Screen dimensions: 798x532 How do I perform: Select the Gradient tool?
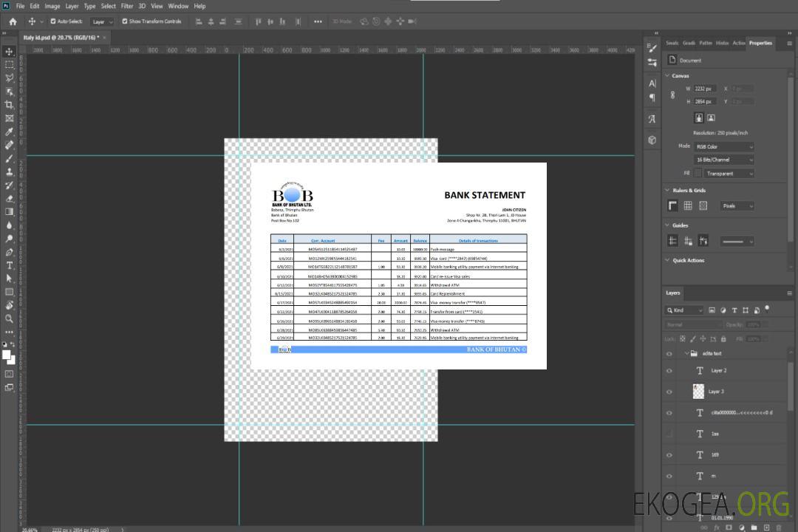(9, 212)
